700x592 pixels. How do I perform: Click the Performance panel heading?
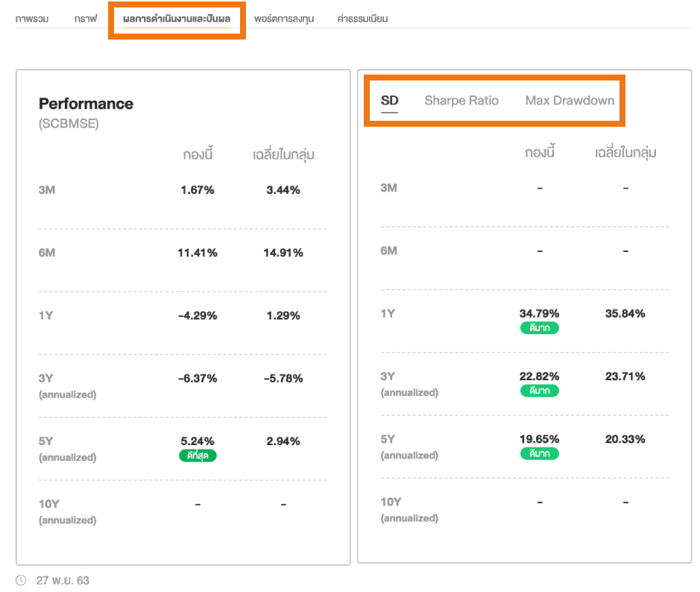point(86,104)
